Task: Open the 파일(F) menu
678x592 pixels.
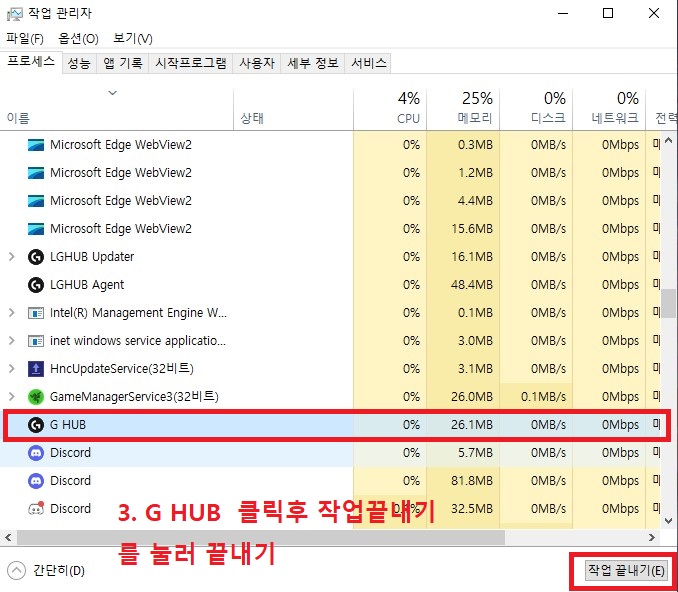Action: 25,38
